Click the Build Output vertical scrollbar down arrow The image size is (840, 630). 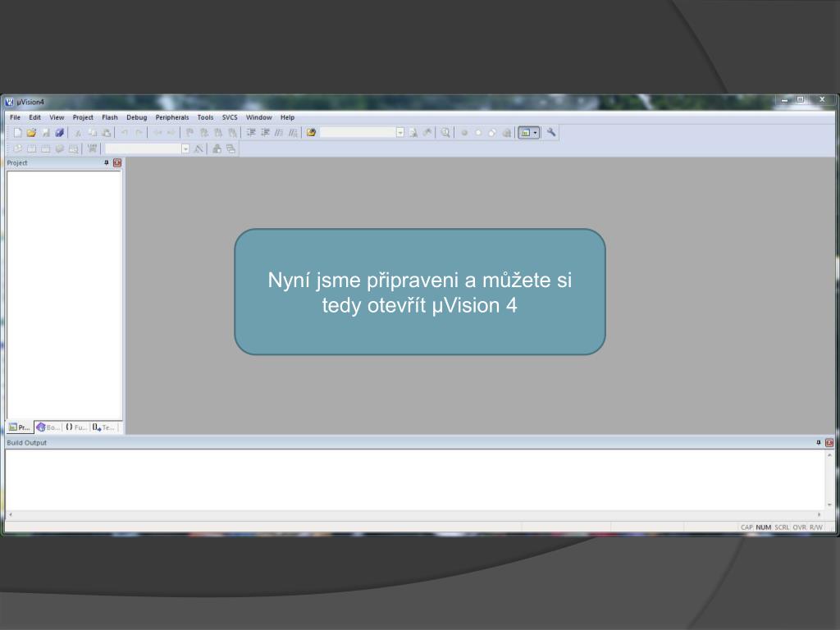pyautogui.click(x=829, y=504)
